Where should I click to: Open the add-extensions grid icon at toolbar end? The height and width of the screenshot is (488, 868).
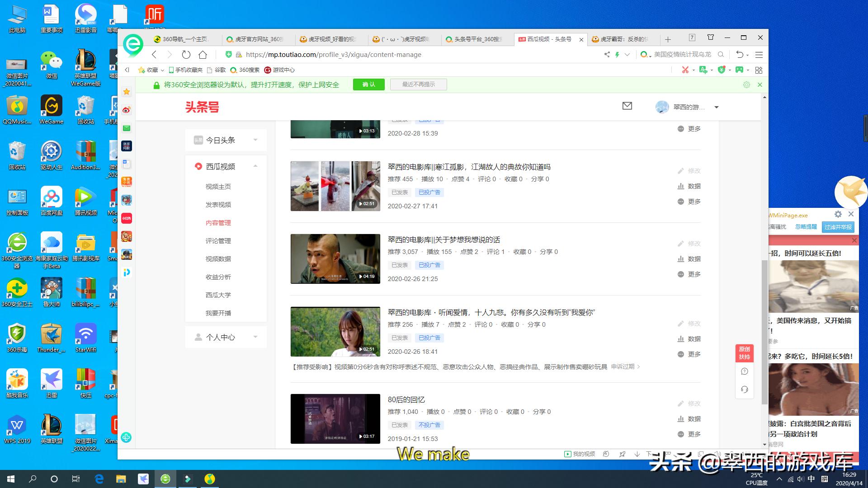[759, 70]
